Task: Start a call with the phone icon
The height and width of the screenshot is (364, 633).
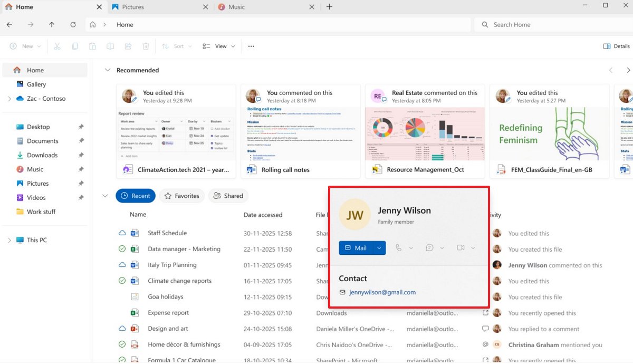Action: (x=398, y=248)
